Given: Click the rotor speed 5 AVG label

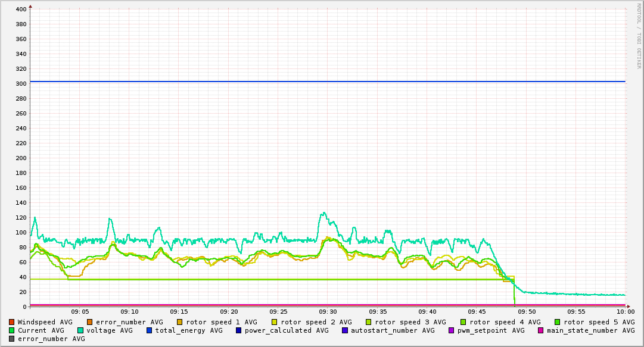Looking at the screenshot, I should pyautogui.click(x=599, y=323).
